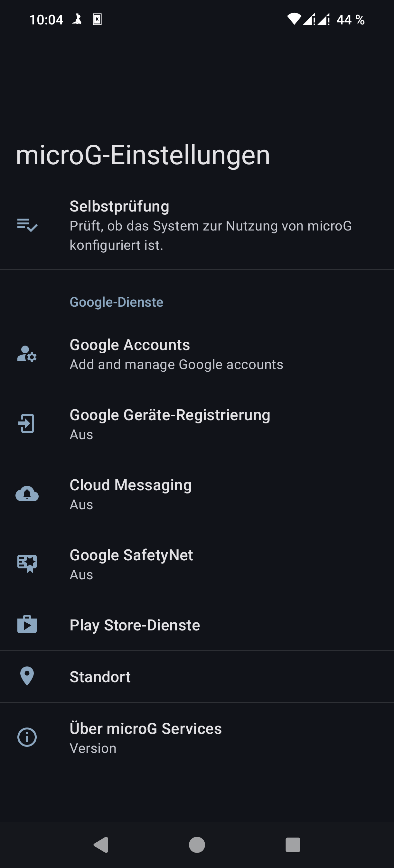
Task: Tap the Google Accounts person-gear icon
Action: pos(27,354)
